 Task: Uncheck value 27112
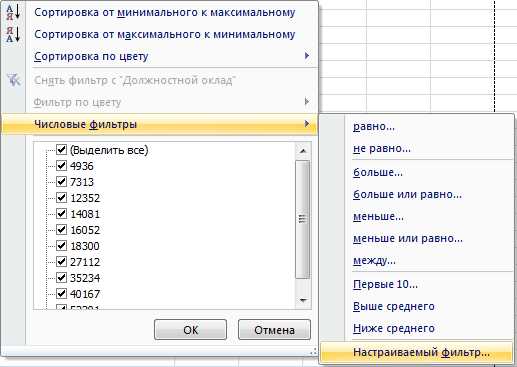(x=61, y=261)
